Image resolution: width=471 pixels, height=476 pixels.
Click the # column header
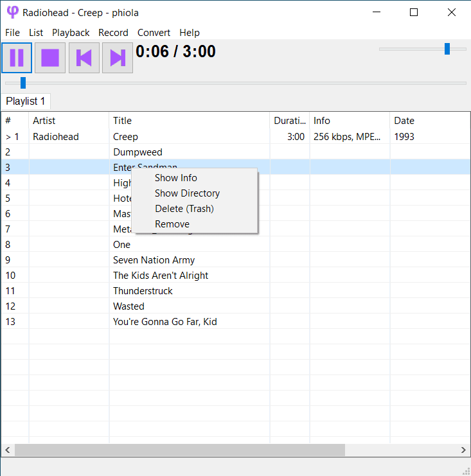tap(15, 121)
